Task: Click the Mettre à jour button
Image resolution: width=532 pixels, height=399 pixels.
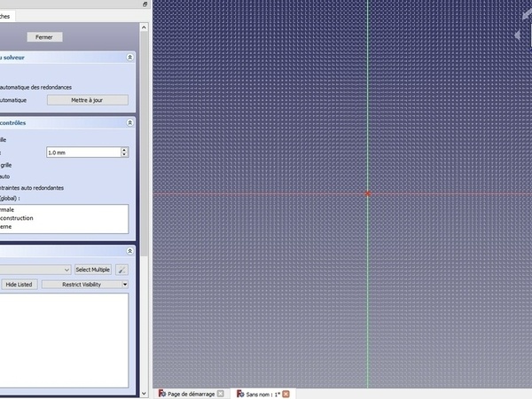Action: tap(87, 100)
